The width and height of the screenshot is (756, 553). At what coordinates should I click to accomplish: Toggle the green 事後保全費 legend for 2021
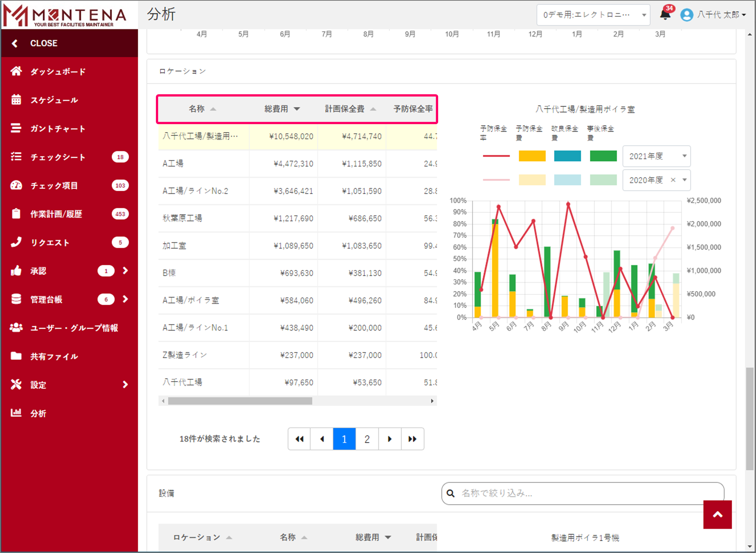(603, 156)
